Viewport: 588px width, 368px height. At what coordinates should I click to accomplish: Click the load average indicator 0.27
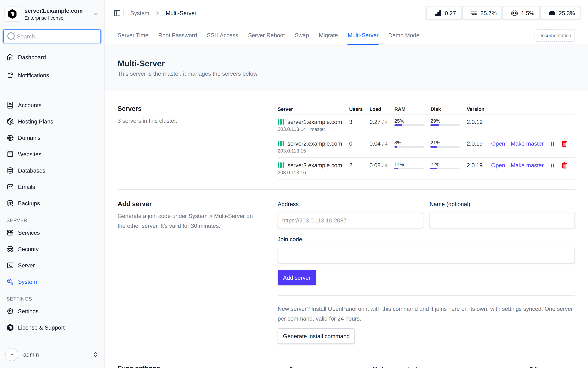(x=444, y=13)
